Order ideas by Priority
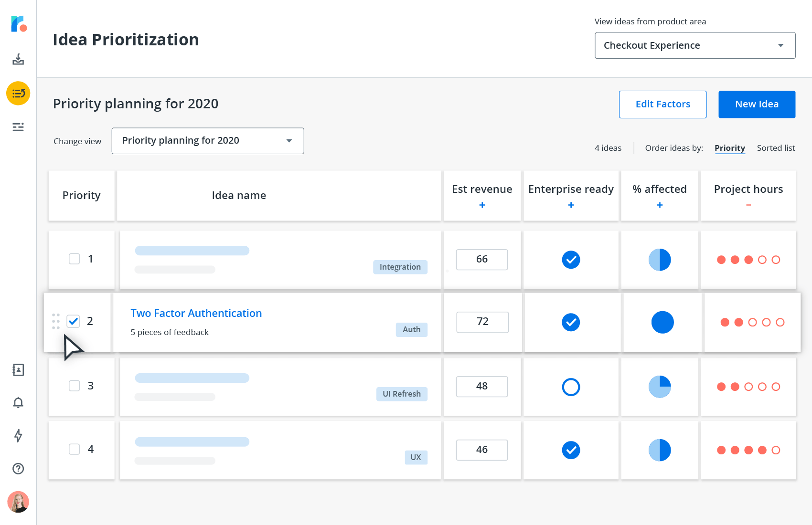Screen dimensions: 812x525 [x=730, y=148]
